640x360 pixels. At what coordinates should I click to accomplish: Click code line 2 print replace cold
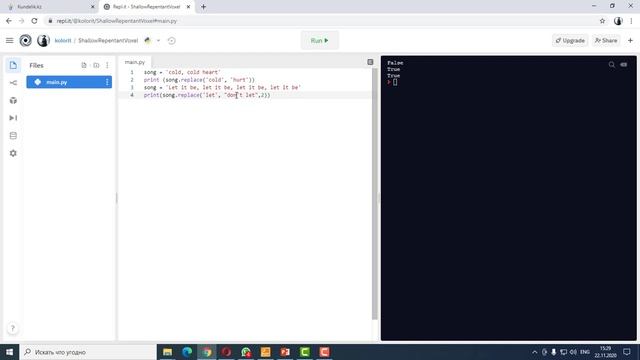click(199, 80)
